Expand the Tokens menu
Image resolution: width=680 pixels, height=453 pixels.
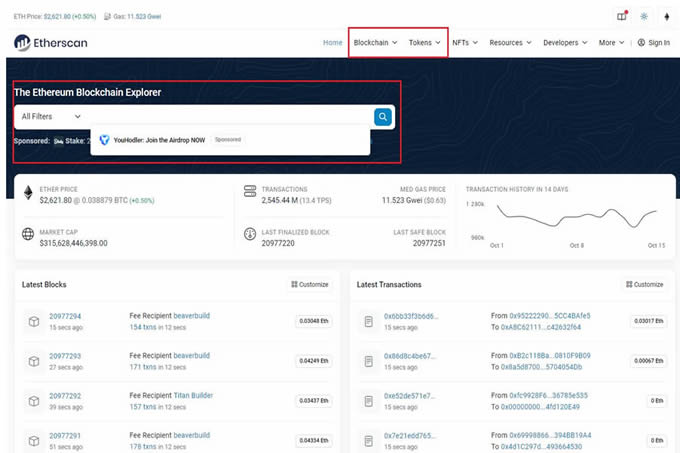[x=424, y=43]
